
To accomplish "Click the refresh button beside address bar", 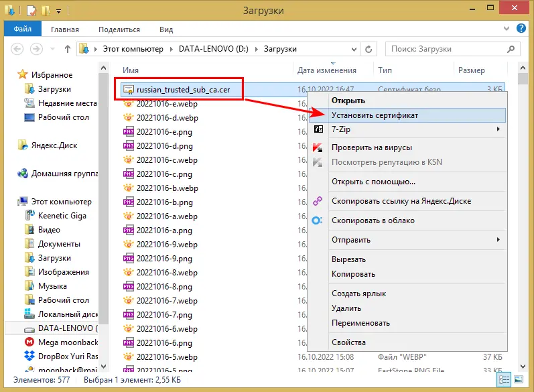I will tap(369, 49).
